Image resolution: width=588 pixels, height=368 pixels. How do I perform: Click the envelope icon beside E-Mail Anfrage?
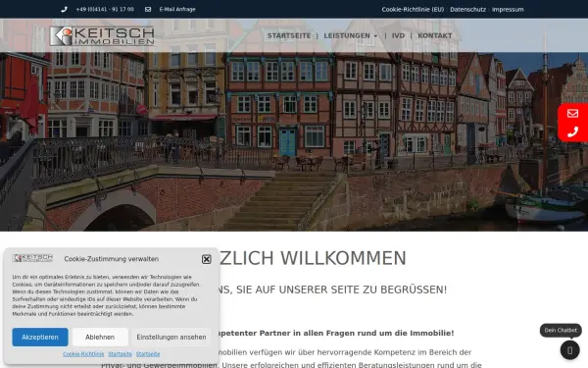pyautogui.click(x=148, y=10)
